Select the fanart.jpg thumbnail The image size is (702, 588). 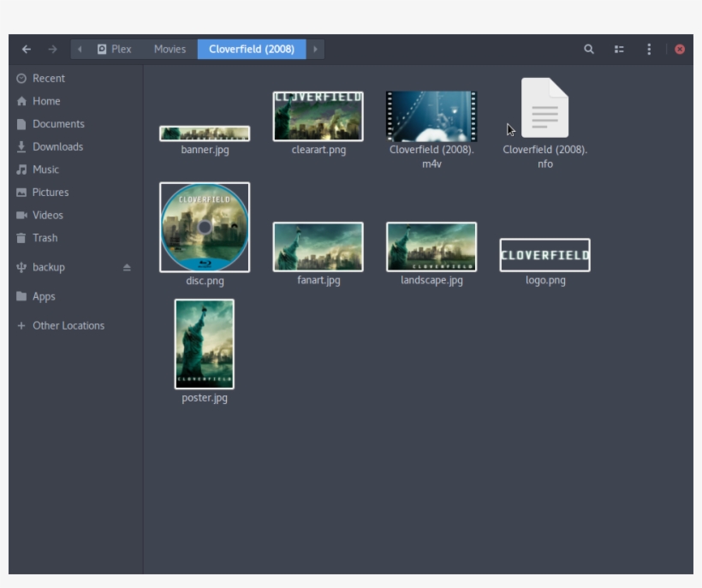[318, 246]
